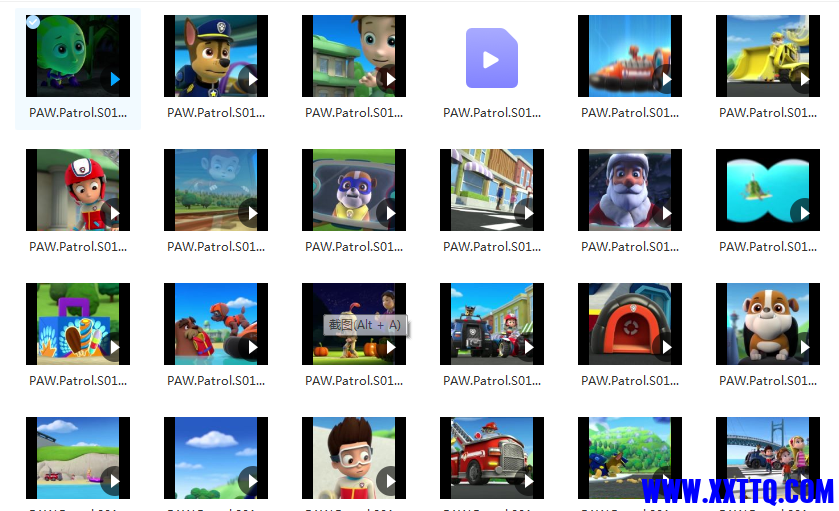This screenshot has width=839, height=511.
Task: Click play icon on Santa Claus thumbnail
Action: (667, 213)
